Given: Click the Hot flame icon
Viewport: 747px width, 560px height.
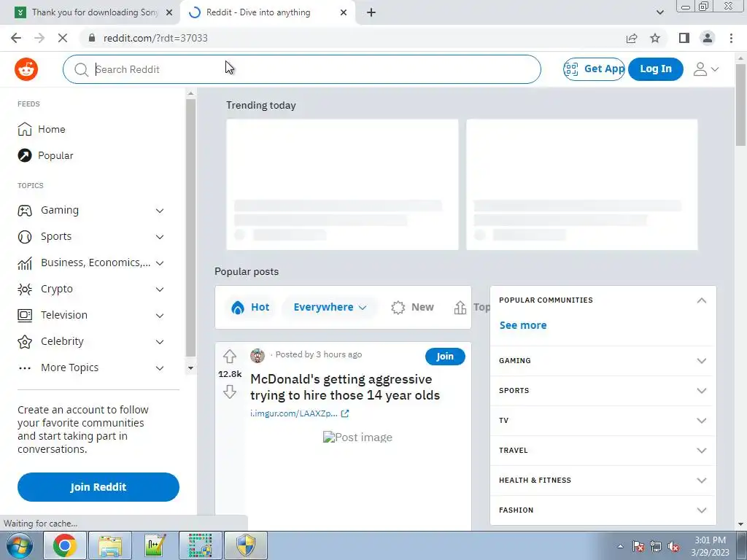Looking at the screenshot, I should (237, 308).
